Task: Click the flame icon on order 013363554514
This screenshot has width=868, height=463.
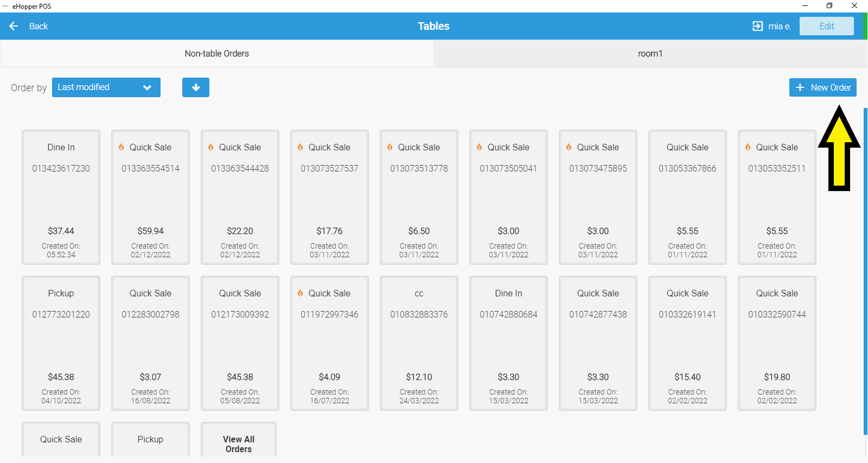Action: [x=122, y=147]
